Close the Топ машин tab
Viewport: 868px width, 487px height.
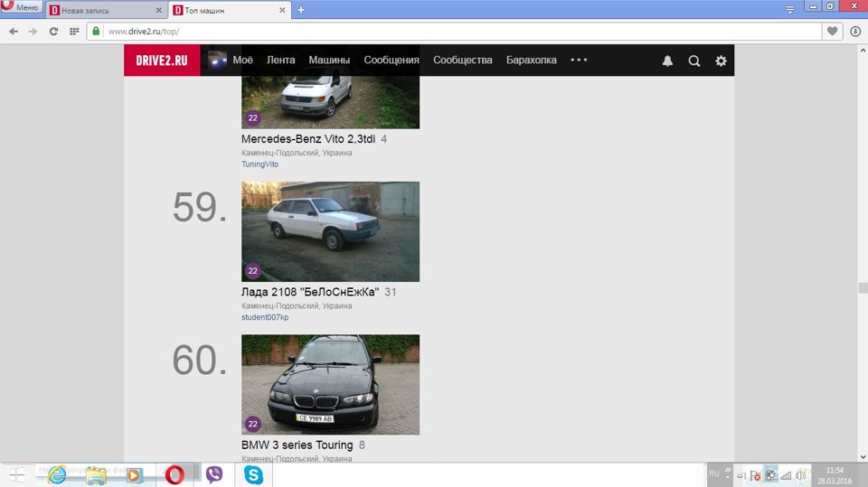(282, 10)
